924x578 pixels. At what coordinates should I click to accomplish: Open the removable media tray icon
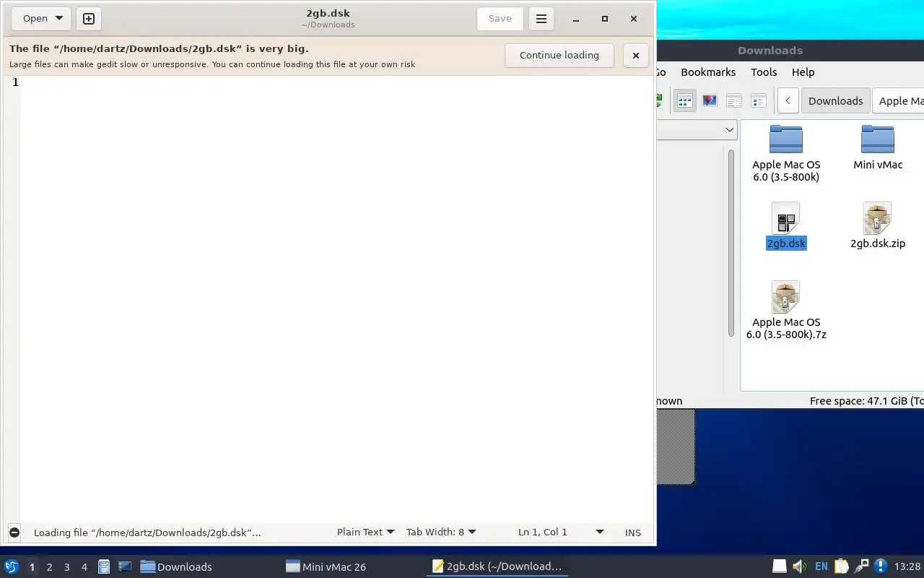779,566
